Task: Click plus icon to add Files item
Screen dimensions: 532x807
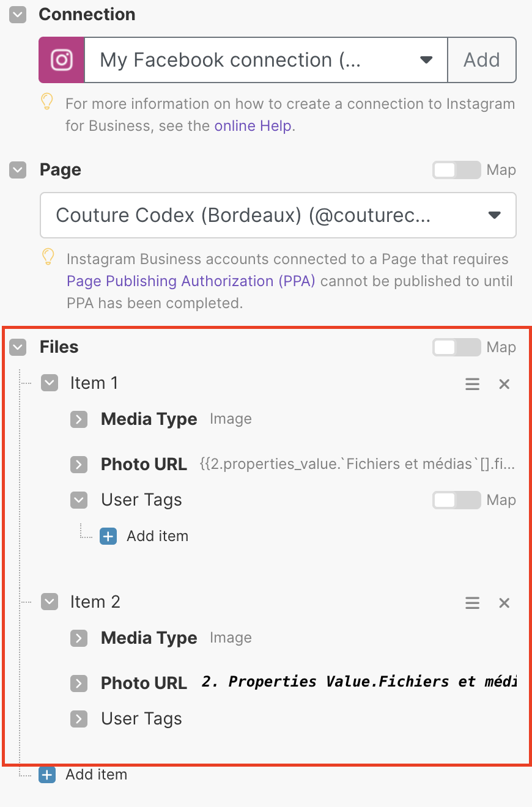Action: [47, 775]
